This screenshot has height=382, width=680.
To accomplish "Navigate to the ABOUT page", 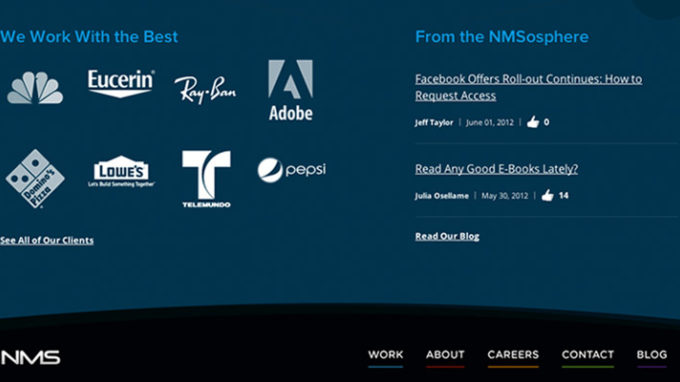I will click(x=445, y=355).
